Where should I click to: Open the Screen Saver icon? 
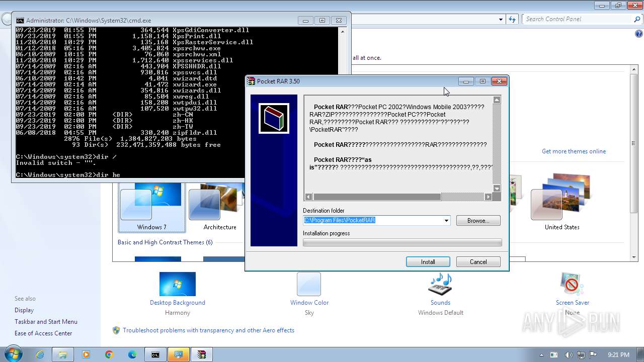point(572,284)
